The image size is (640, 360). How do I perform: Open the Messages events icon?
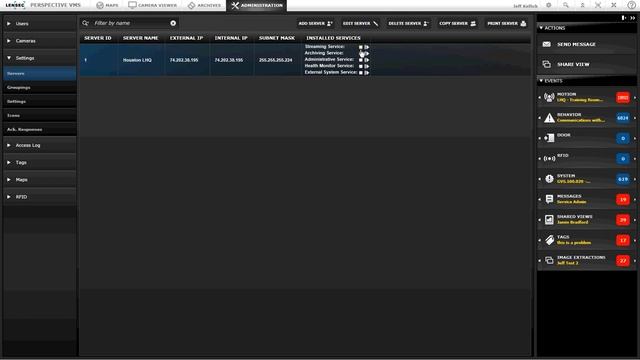549,199
